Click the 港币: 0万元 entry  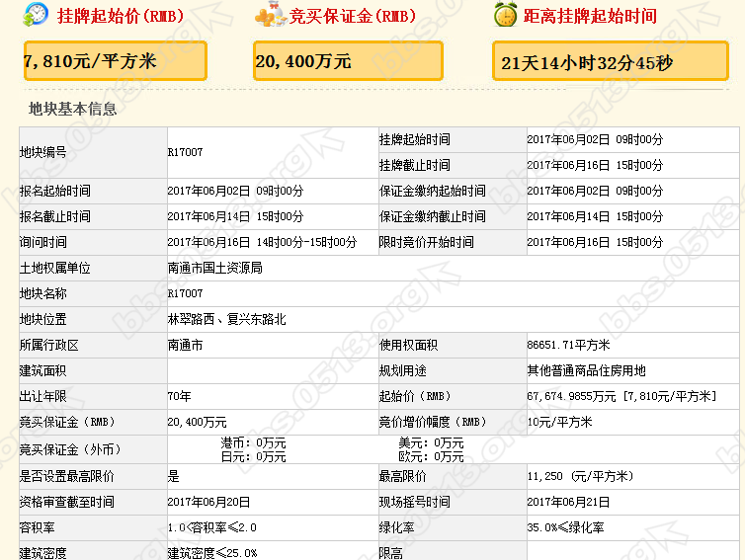click(253, 443)
